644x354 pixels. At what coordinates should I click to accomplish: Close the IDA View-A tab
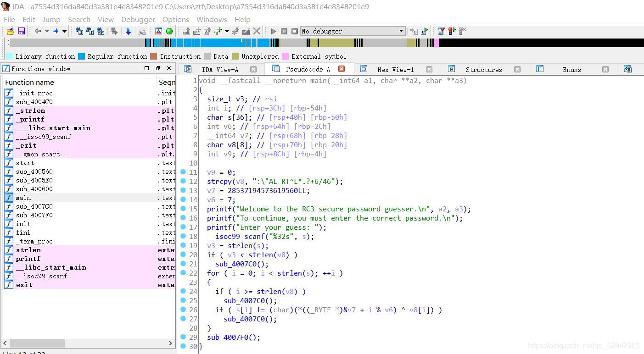[253, 69]
